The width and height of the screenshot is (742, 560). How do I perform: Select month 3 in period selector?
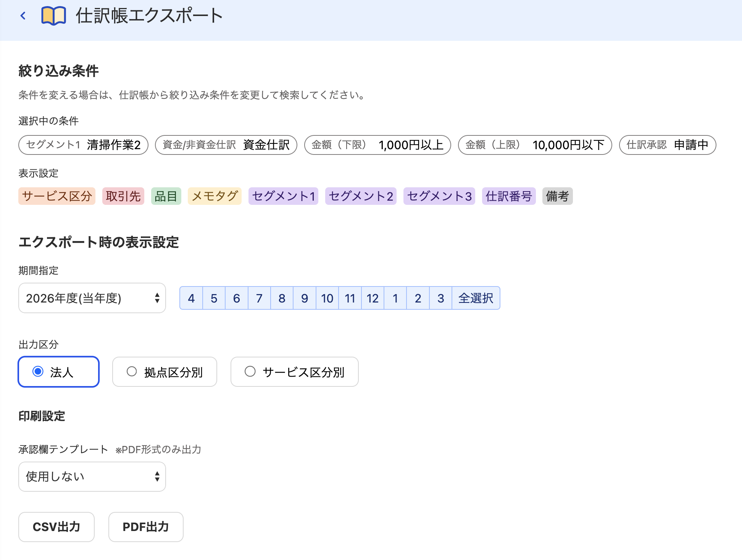[440, 298]
